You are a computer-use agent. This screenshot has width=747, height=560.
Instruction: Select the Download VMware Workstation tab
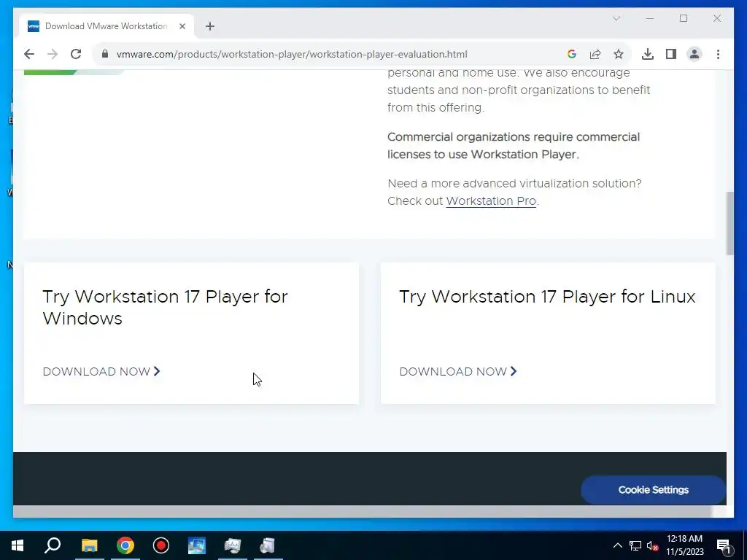[107, 26]
